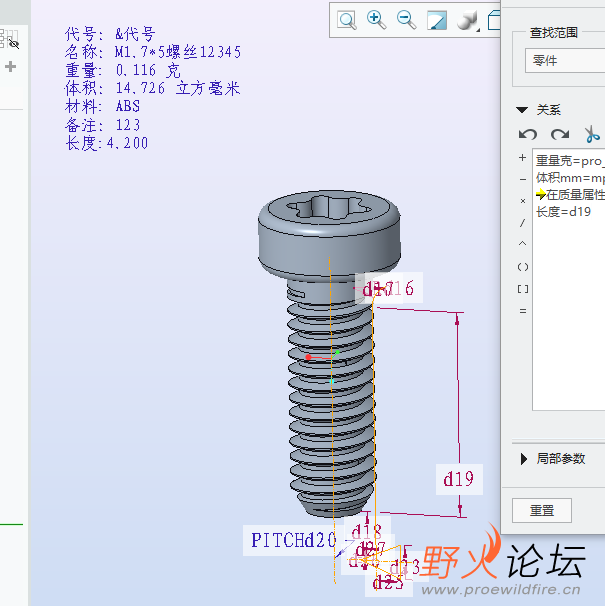Click the Repaint view icon
605x606 pixels.
(x=437, y=20)
